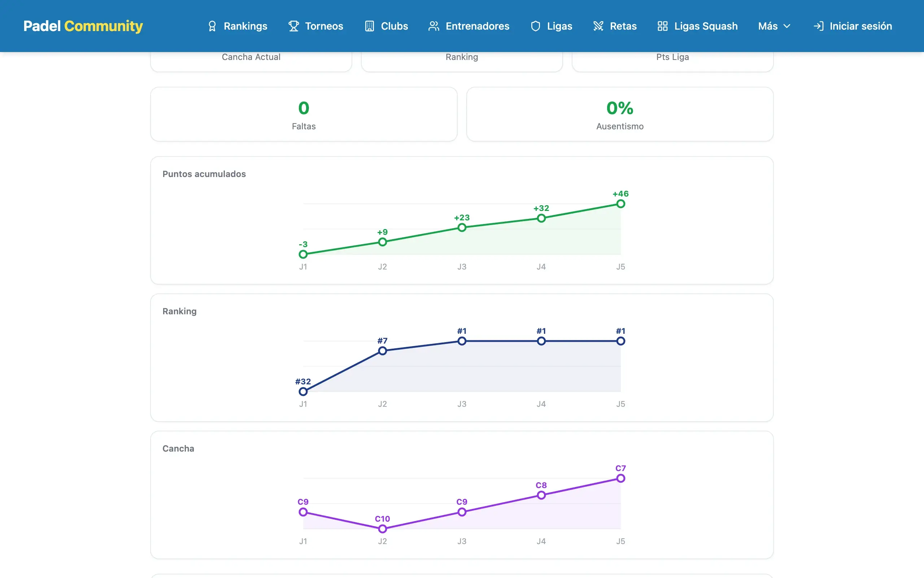Click the Torneos trophy icon

[293, 26]
